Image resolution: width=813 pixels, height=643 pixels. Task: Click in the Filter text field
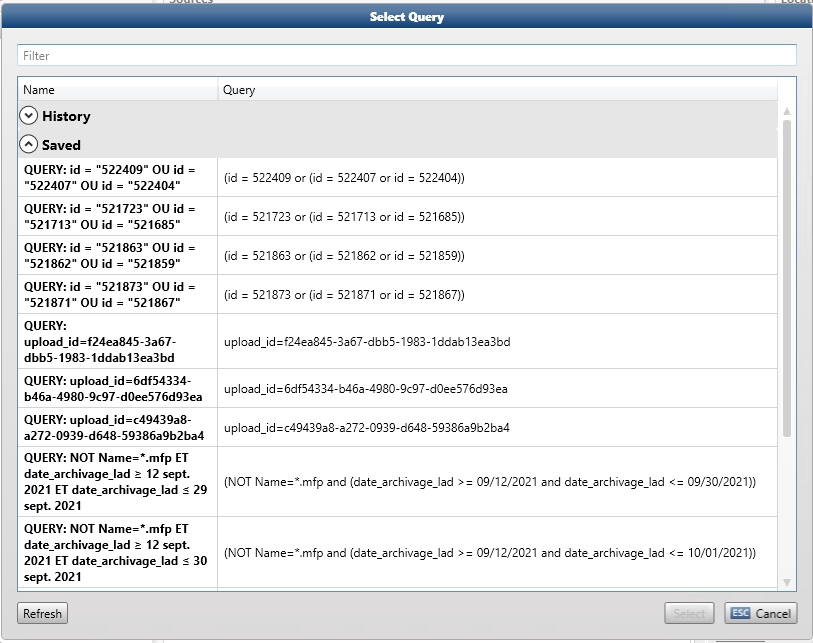406,56
